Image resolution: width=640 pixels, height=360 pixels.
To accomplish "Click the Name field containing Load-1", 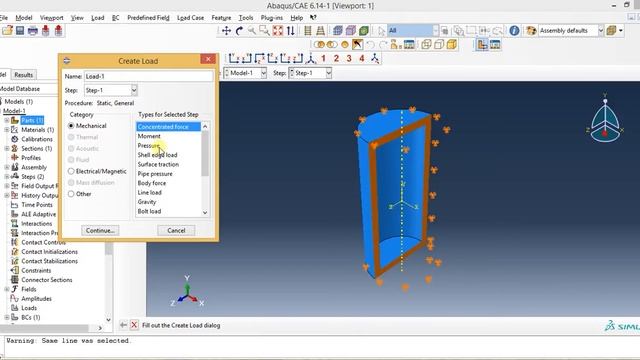I will coord(149,76).
